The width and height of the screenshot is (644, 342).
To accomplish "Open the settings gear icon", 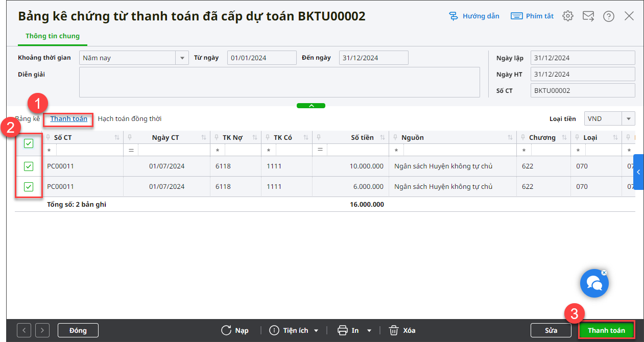I will 568,16.
